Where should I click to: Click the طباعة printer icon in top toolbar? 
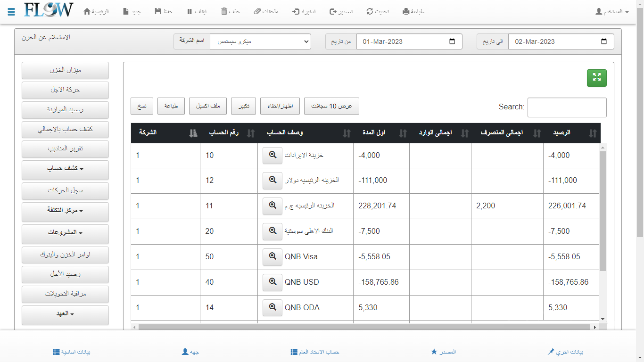406,11
